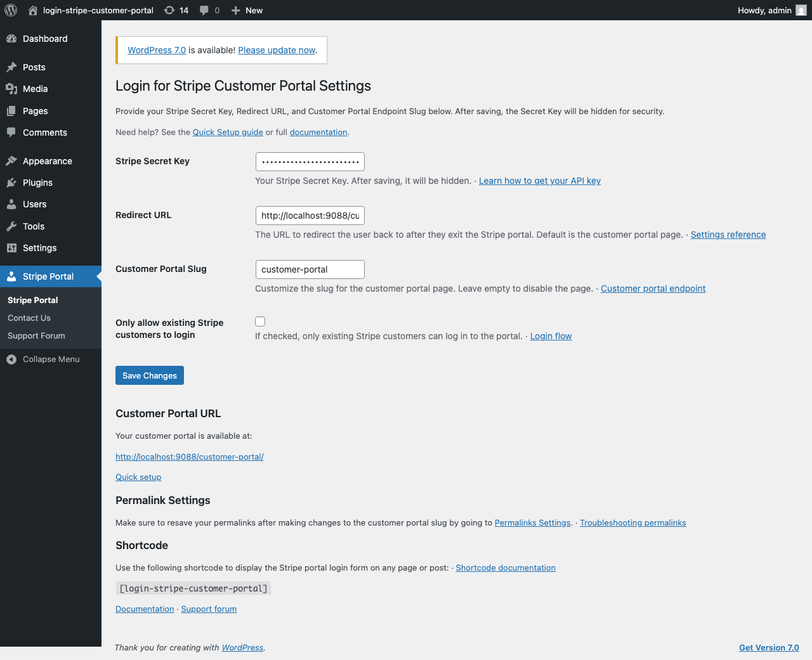Click the Quick setup link

pyautogui.click(x=138, y=477)
